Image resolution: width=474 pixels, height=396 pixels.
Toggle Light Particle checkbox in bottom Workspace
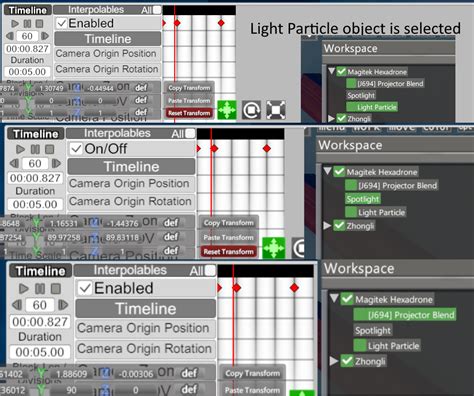pyautogui.click(x=360, y=345)
